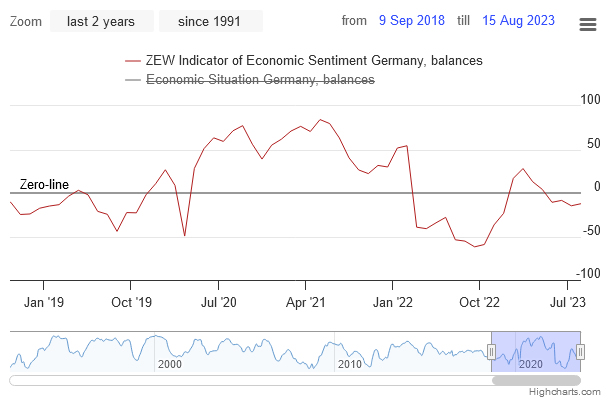Image resolution: width=611 pixels, height=400 pixels.
Task: Click the grey Economic Situation legend line marker
Action: click(x=133, y=81)
